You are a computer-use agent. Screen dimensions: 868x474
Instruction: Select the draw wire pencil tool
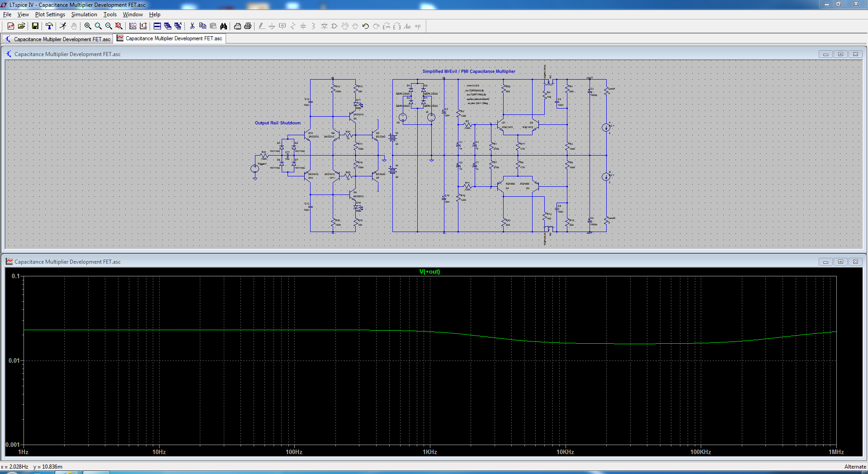[262, 26]
